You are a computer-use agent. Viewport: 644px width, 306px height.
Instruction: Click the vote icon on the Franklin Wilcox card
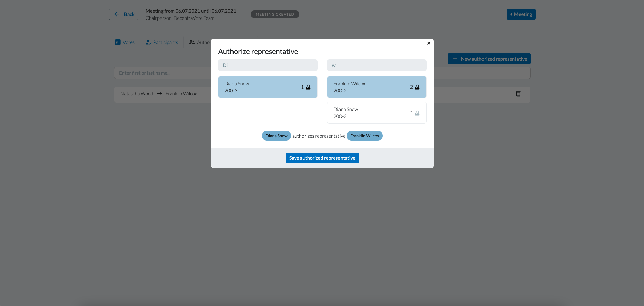click(417, 87)
